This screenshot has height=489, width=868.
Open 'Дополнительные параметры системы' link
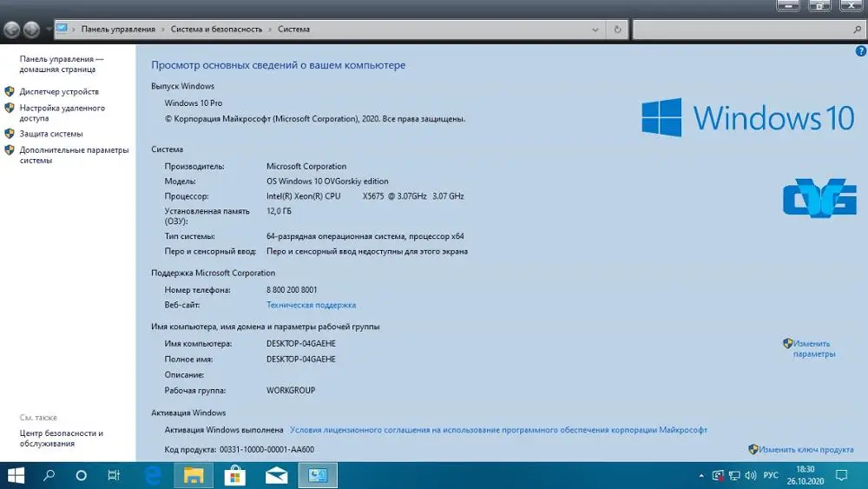click(74, 155)
